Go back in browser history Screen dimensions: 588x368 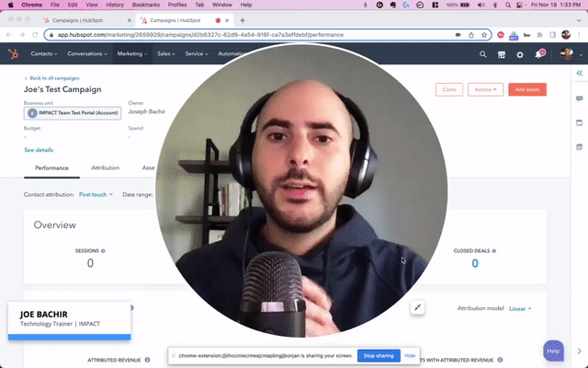tap(9, 35)
